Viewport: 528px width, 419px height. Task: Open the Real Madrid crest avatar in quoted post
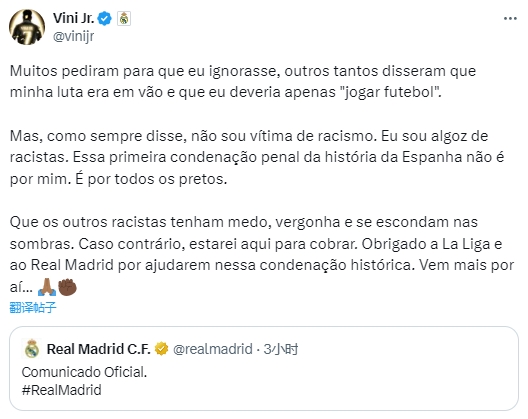coord(32,349)
